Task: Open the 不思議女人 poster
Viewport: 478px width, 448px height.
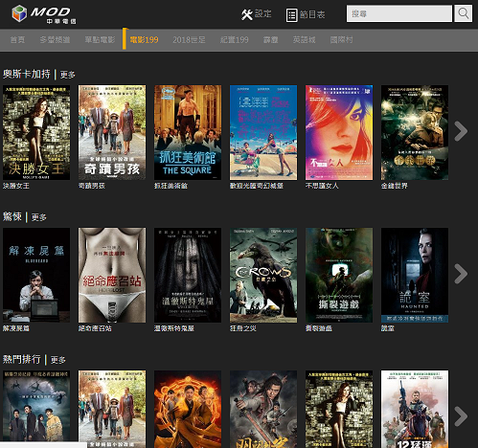Action: pyautogui.click(x=339, y=132)
